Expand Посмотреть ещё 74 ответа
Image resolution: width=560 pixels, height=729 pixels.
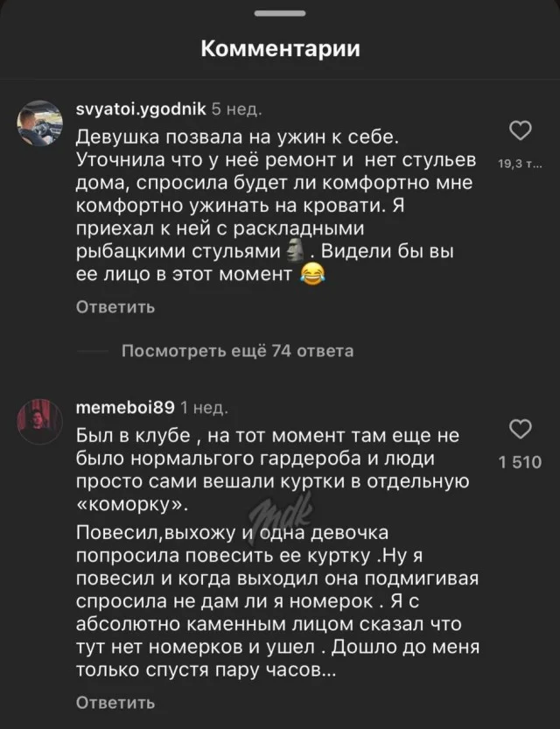click(236, 352)
